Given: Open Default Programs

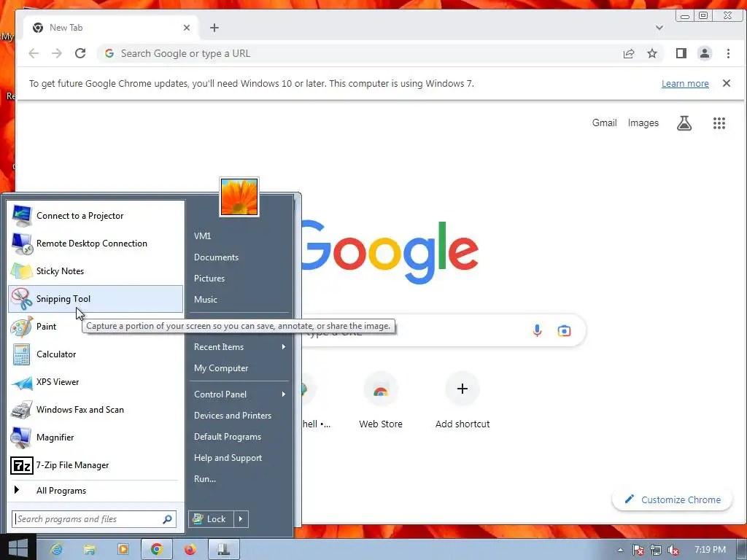Looking at the screenshot, I should coord(239,437).
